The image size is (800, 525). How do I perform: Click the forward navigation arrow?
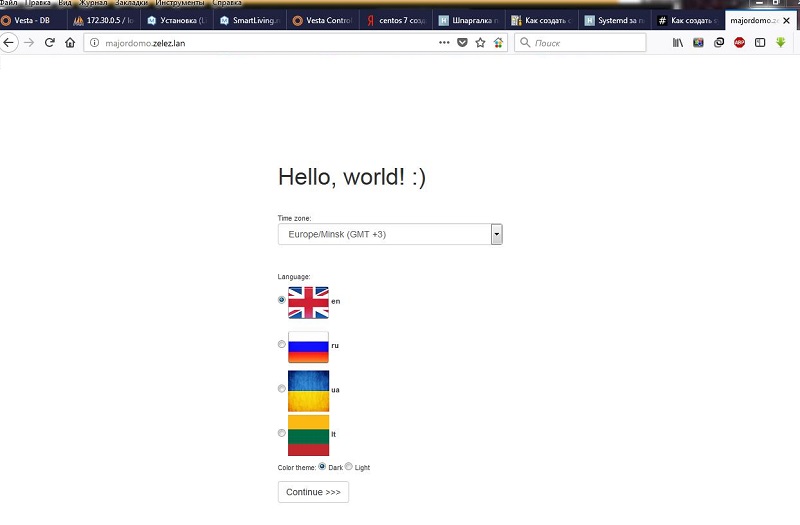pyautogui.click(x=29, y=43)
